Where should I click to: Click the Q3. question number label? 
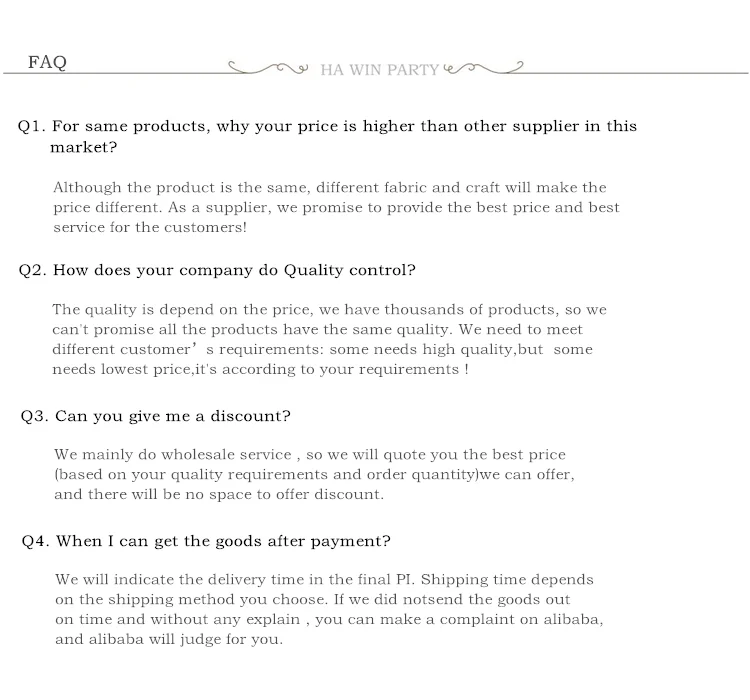tap(34, 416)
